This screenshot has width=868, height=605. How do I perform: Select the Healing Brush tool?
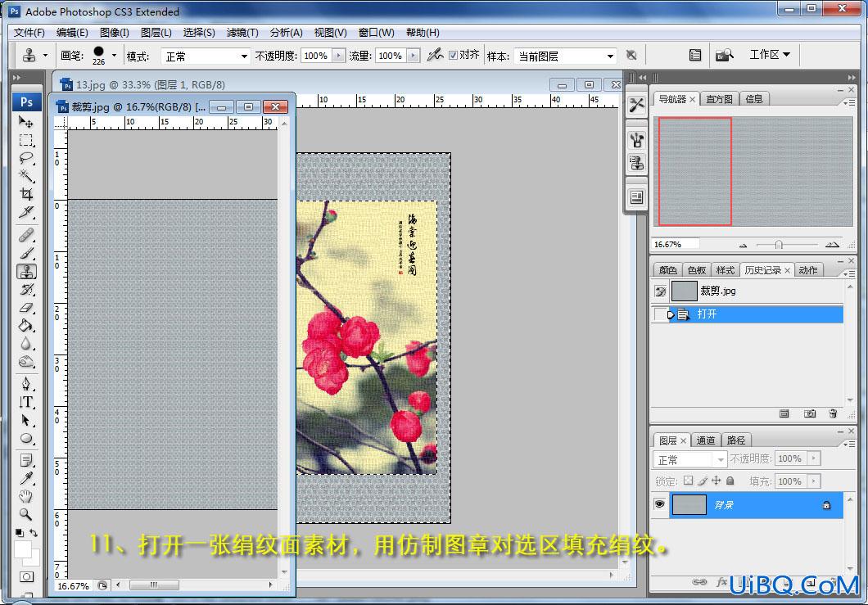[x=26, y=235]
